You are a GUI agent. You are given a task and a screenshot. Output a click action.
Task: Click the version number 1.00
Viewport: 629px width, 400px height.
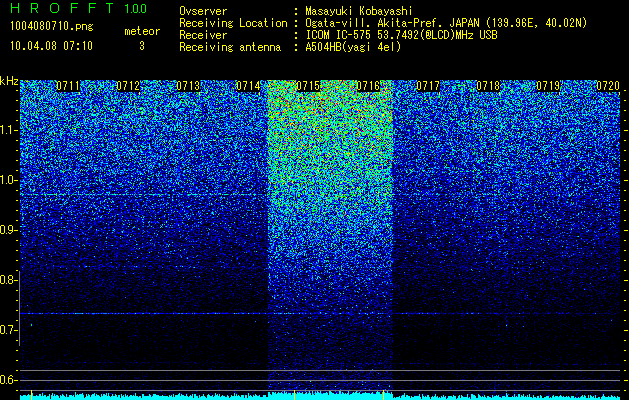(135, 9)
